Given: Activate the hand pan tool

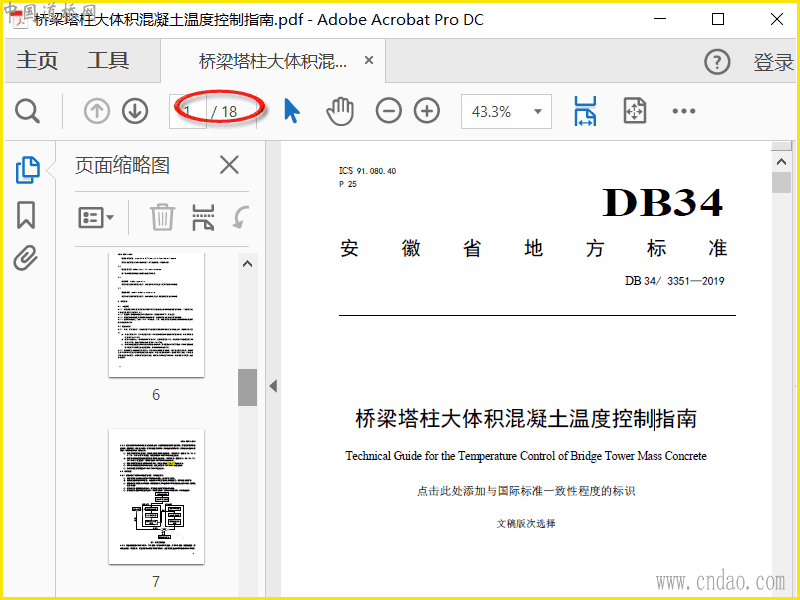Looking at the screenshot, I should 340,111.
